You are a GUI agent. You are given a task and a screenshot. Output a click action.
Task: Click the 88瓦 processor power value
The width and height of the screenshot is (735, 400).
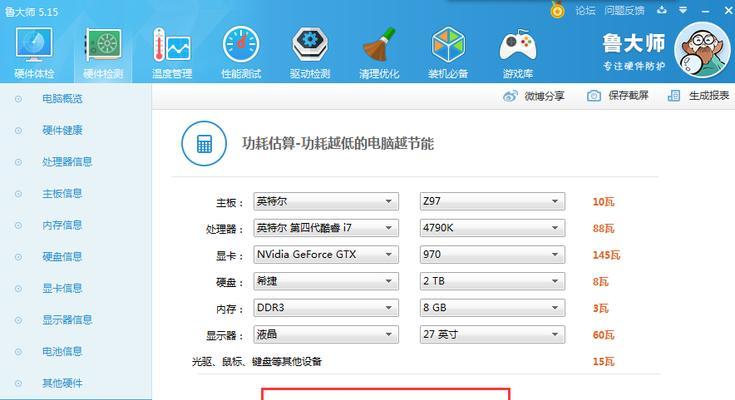(x=603, y=228)
